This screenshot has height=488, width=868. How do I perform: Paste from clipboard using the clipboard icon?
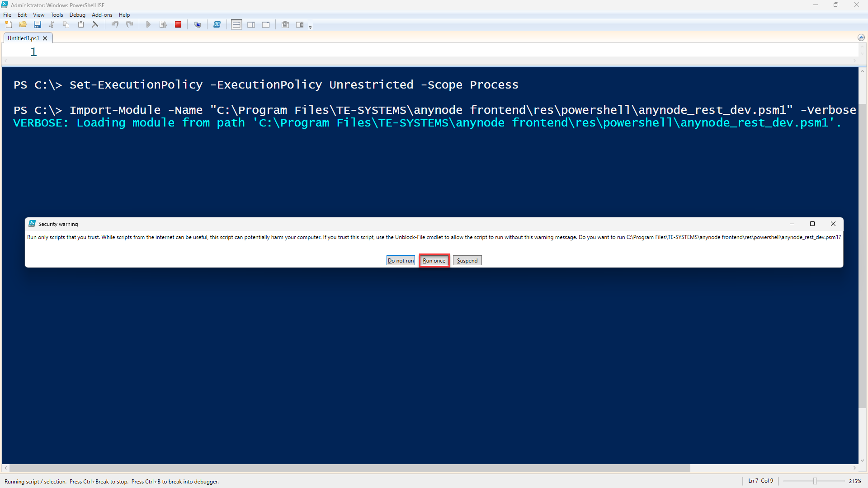(x=80, y=24)
